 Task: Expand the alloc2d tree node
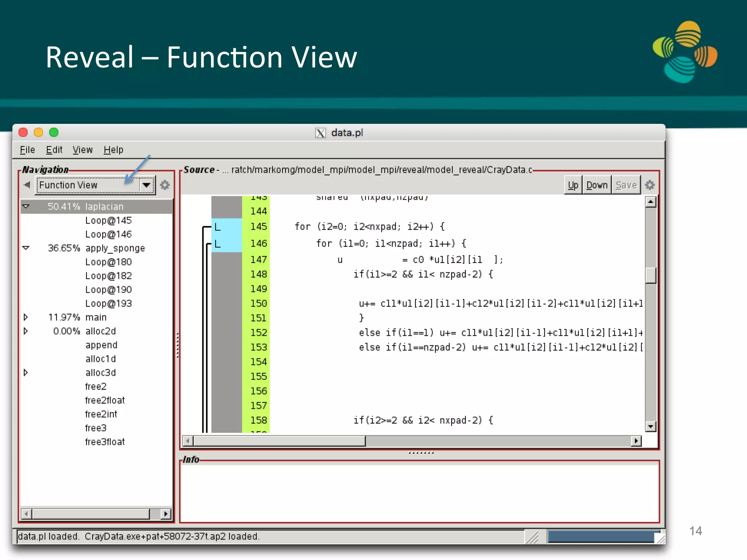click(x=26, y=331)
